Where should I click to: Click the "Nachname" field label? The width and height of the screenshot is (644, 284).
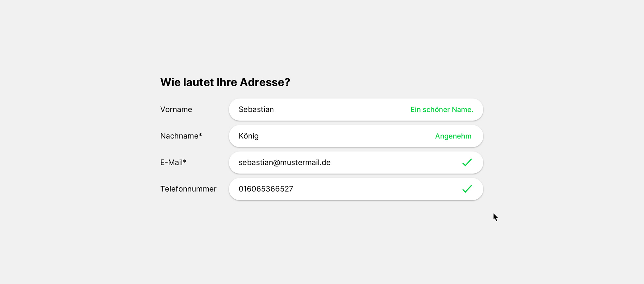[x=179, y=136]
